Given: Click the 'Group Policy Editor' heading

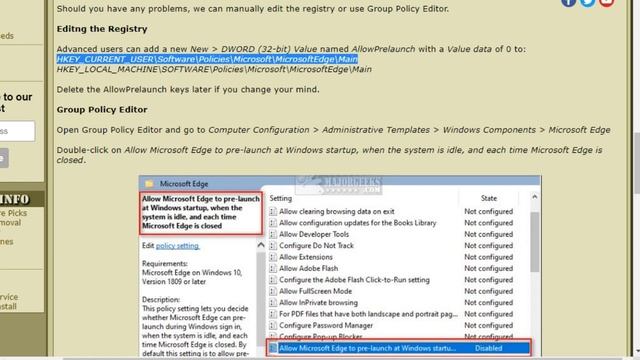Looking at the screenshot, I should click(x=102, y=109).
